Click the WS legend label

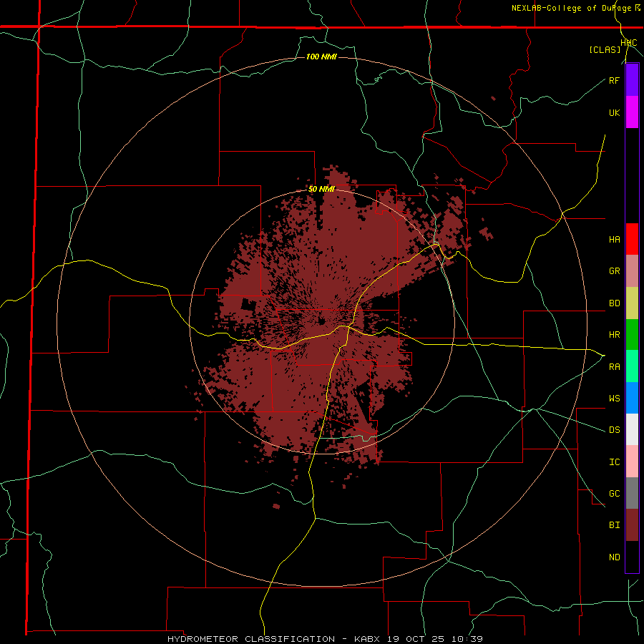(x=614, y=399)
